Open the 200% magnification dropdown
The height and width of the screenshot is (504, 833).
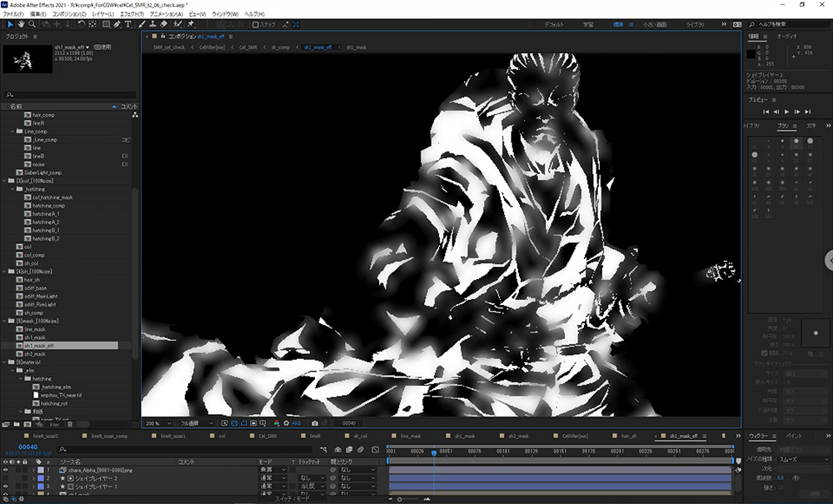(x=158, y=423)
